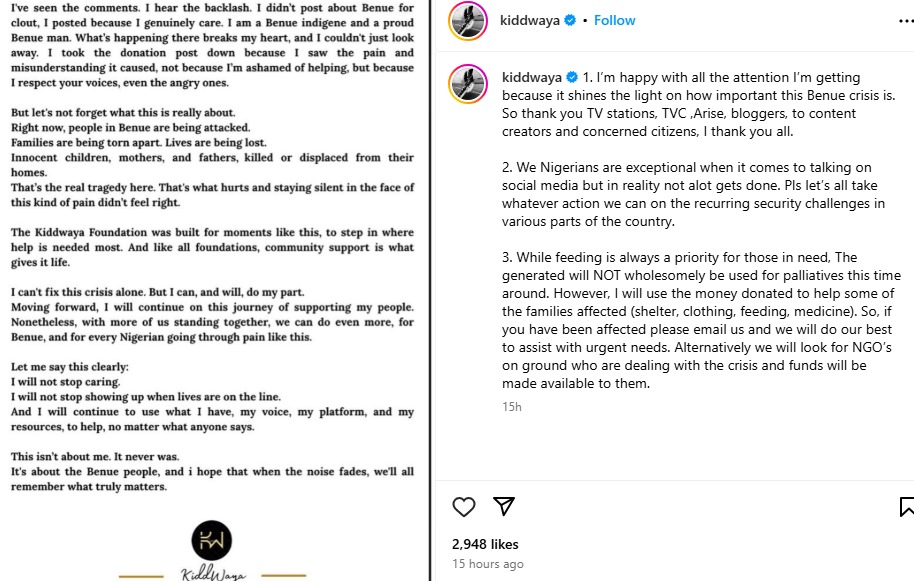Click the '15 hours ago' post timestamp
The width and height of the screenshot is (914, 581).
[487, 564]
